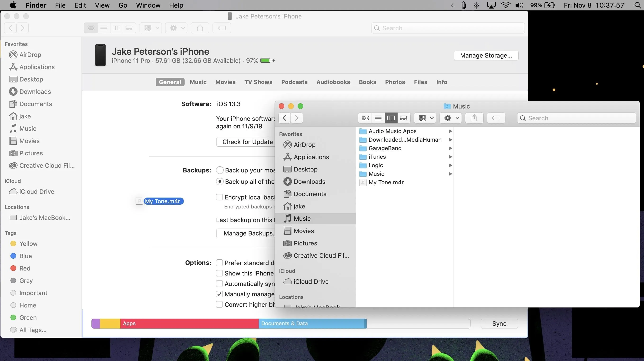This screenshot has height=361, width=644.
Task: Open Music folder in iPhone window sidebar
Action: click(x=23, y=128)
